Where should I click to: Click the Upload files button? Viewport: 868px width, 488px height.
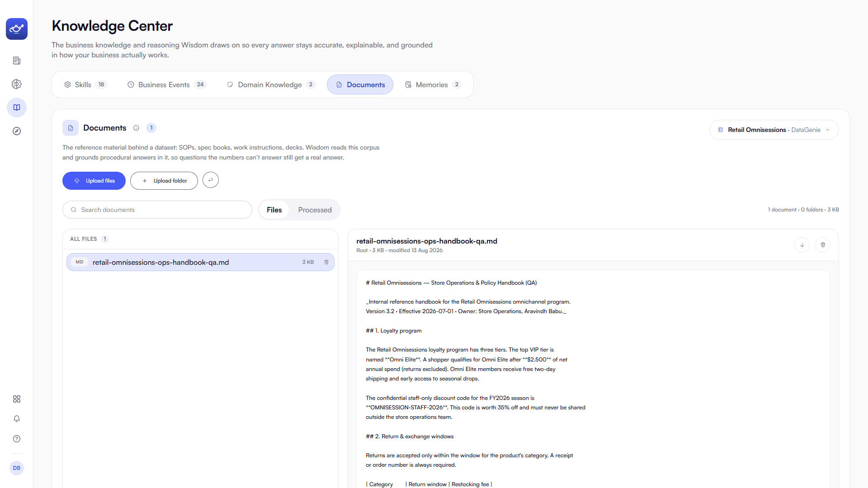[x=94, y=181]
